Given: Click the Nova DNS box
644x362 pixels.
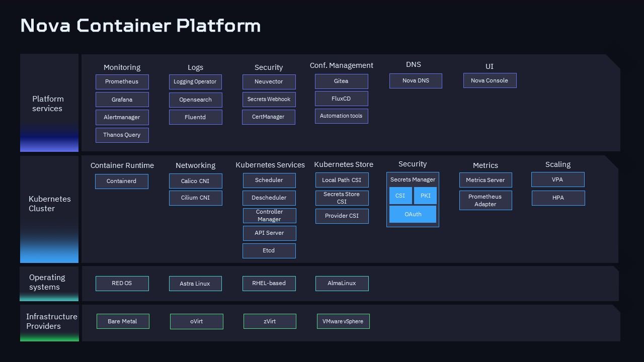Looking at the screenshot, I should pos(416,80).
